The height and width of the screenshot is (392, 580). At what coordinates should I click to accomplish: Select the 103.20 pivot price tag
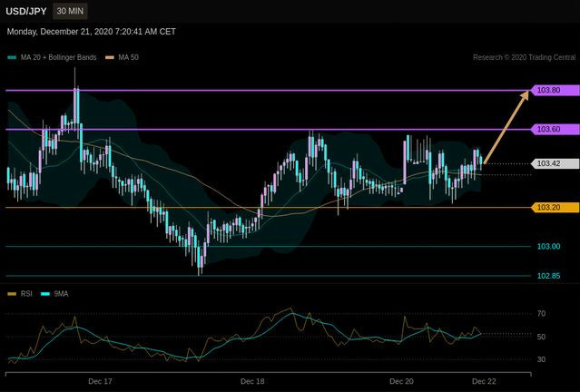point(555,208)
